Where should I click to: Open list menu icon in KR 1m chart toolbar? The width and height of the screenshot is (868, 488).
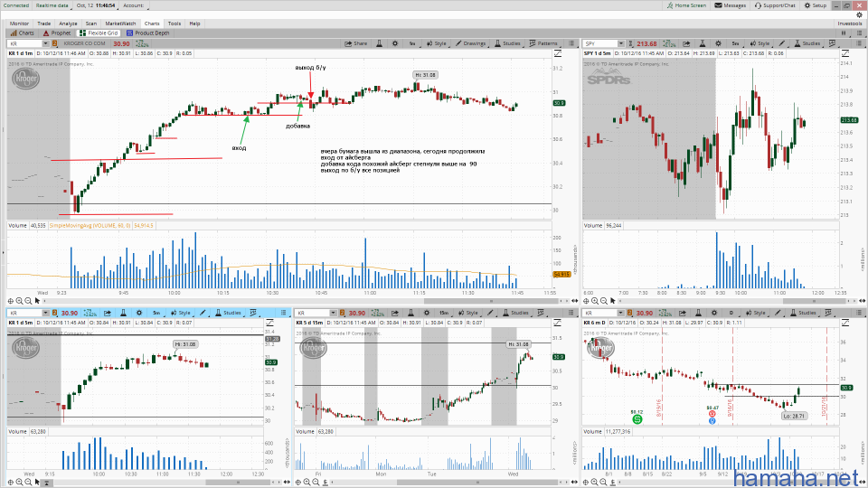pos(571,43)
